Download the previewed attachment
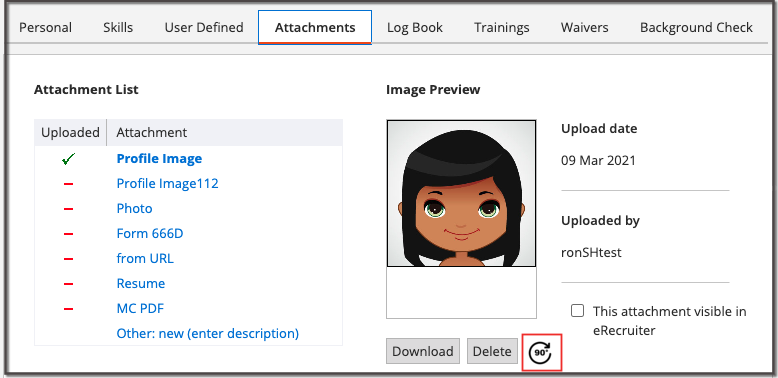Viewport: 778px width, 378px height. pos(423,351)
